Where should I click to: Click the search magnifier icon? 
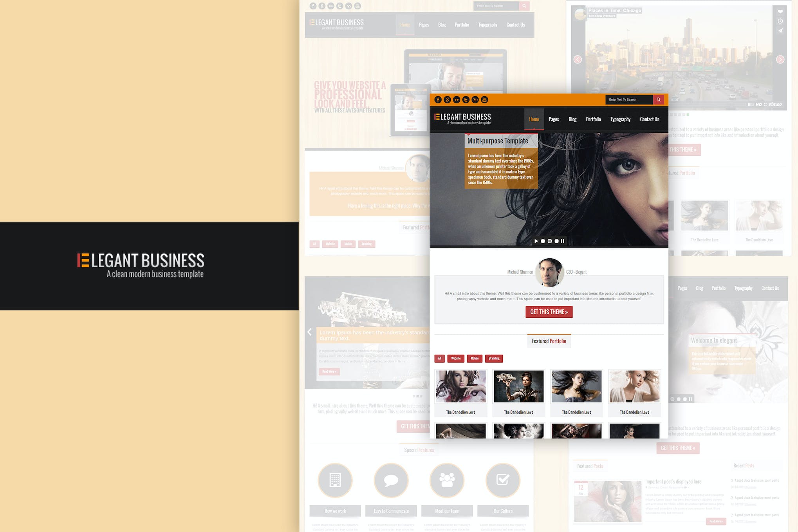[659, 99]
